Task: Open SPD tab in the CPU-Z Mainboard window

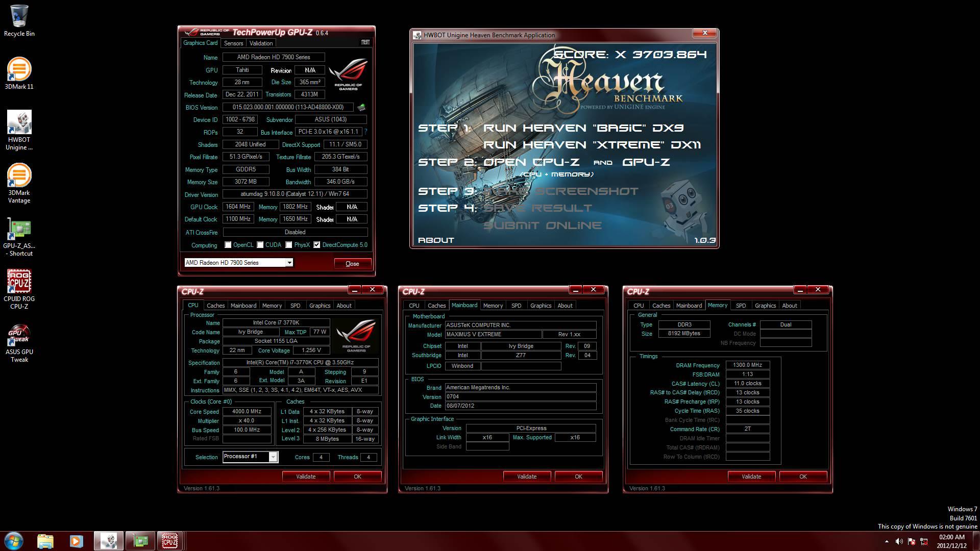Action: (x=516, y=306)
